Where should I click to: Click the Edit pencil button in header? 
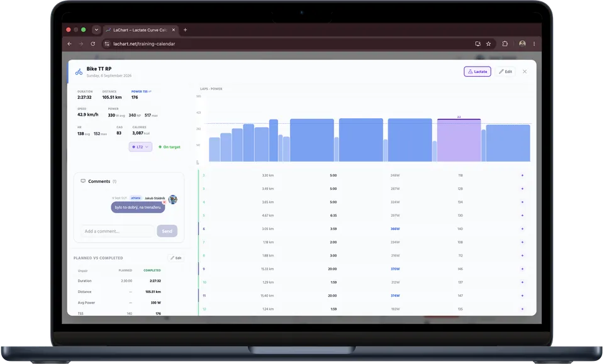[x=505, y=72]
